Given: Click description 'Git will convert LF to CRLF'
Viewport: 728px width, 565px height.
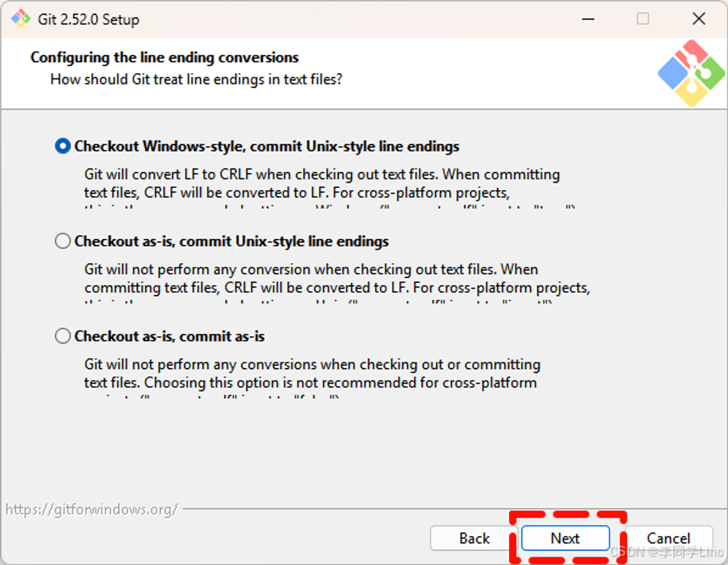Looking at the screenshot, I should 322,183.
